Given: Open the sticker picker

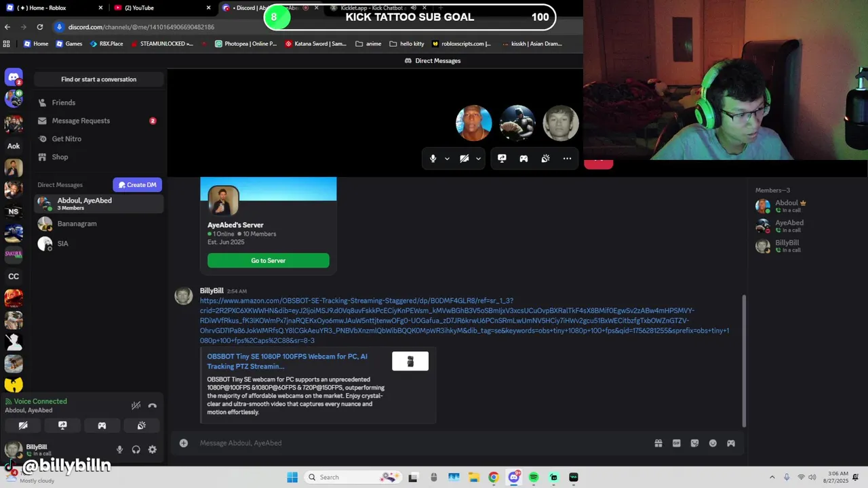Looking at the screenshot, I should (x=694, y=443).
